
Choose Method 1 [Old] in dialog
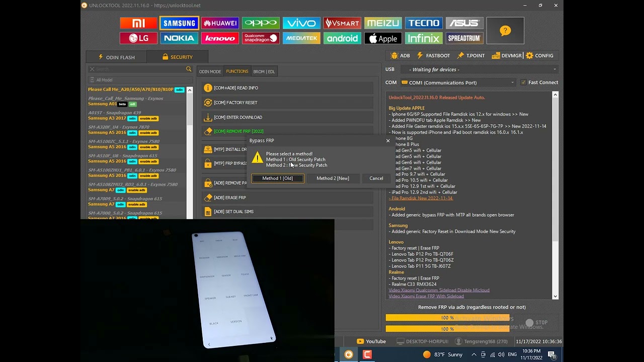coord(278,178)
